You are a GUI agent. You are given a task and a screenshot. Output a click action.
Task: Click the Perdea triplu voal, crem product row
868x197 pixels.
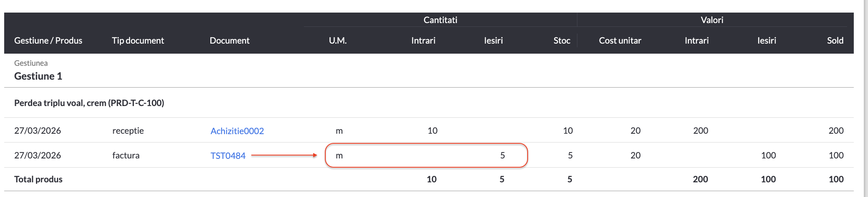coord(89,103)
